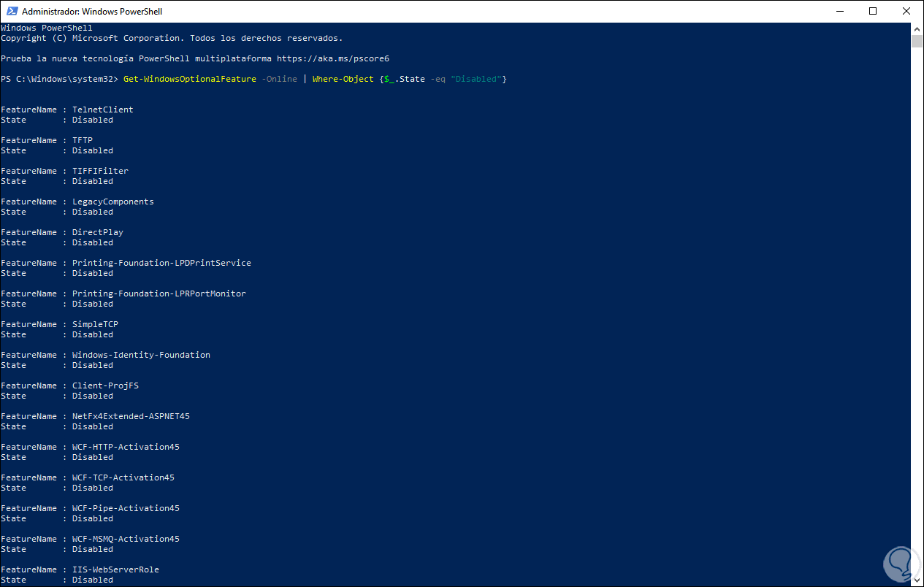Click WCF-HTTP-Activation45 feature name
The image size is (924, 587).
(126, 447)
